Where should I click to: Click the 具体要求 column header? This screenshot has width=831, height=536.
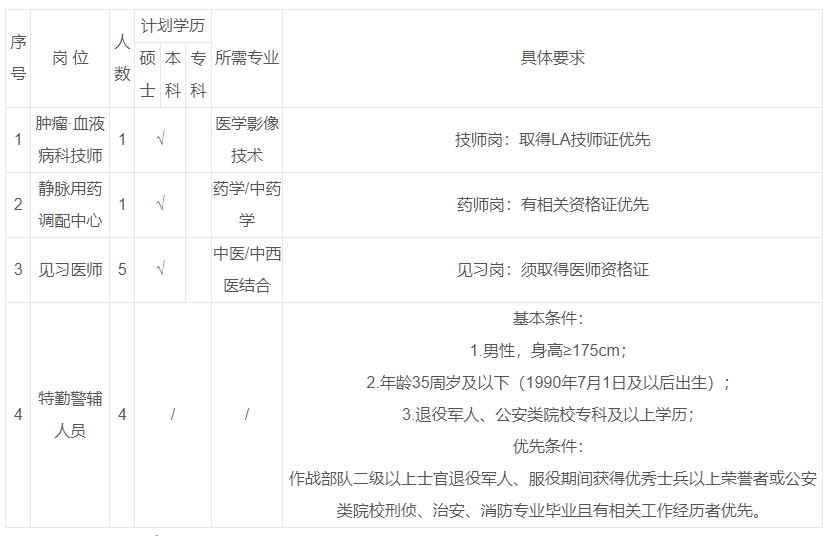click(552, 58)
